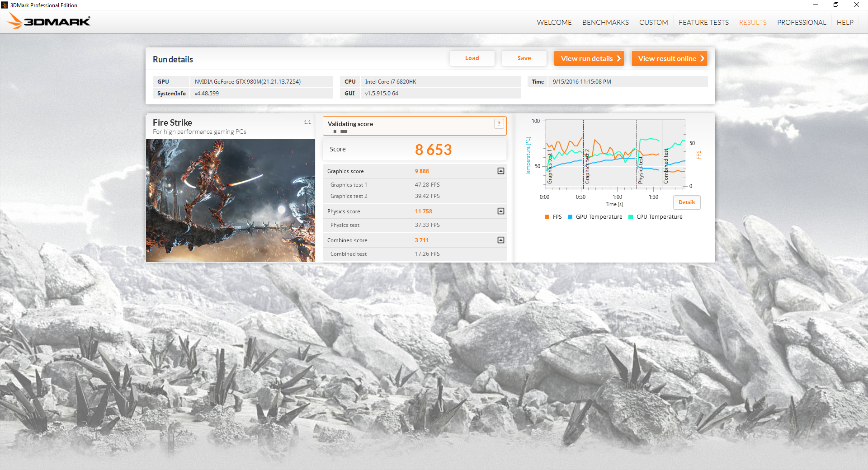This screenshot has width=868, height=470.
Task: Click the SystemInfo version v4.48.599
Action: coord(207,94)
